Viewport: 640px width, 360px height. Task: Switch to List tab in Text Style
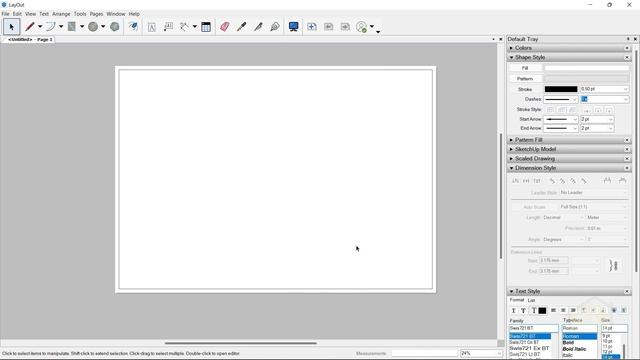pos(531,300)
